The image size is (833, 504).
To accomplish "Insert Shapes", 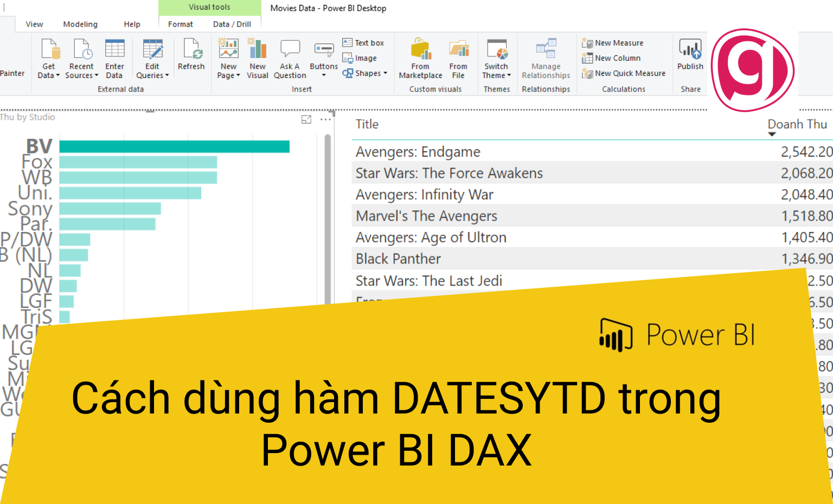I will click(364, 73).
